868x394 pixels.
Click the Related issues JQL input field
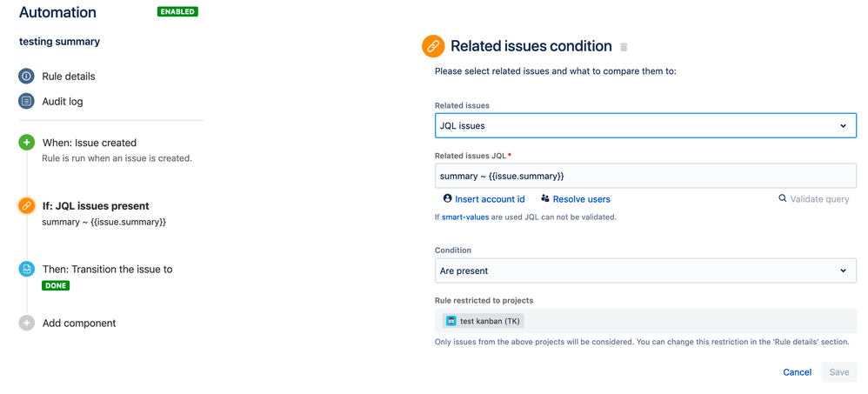[645, 177]
